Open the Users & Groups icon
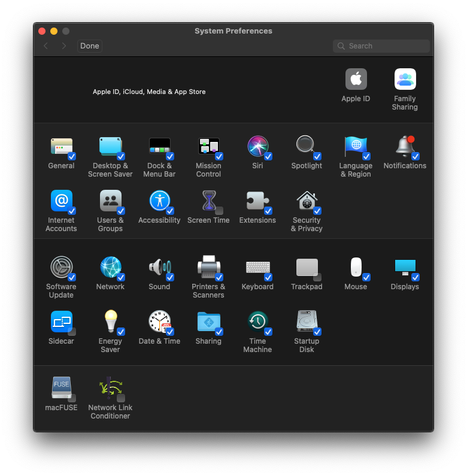The image size is (467, 476). click(x=111, y=201)
